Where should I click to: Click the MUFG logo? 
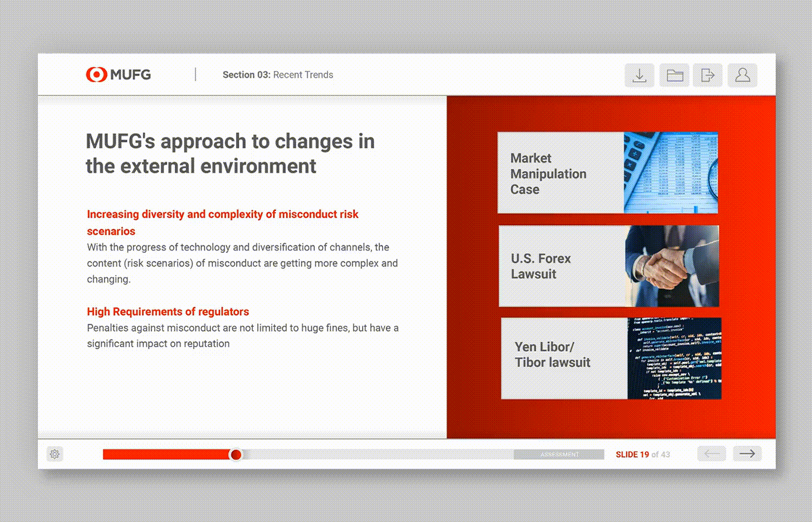click(x=119, y=75)
